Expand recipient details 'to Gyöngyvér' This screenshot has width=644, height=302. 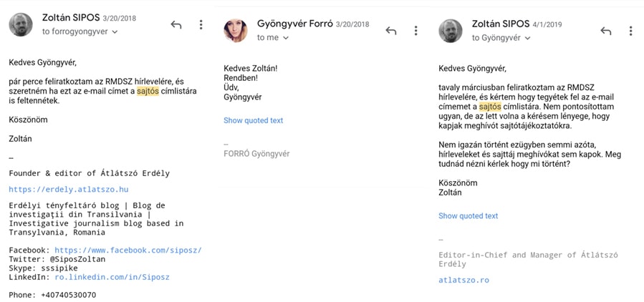coord(501,38)
